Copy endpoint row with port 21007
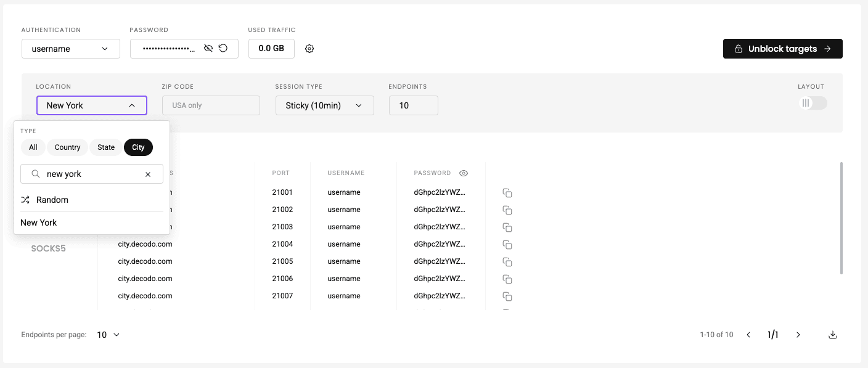 507,296
